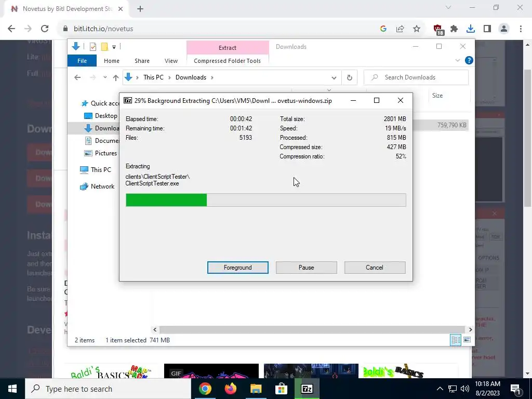The height and width of the screenshot is (399, 532).
Task: Select Desktop in navigation pane
Action: [x=100, y=116]
